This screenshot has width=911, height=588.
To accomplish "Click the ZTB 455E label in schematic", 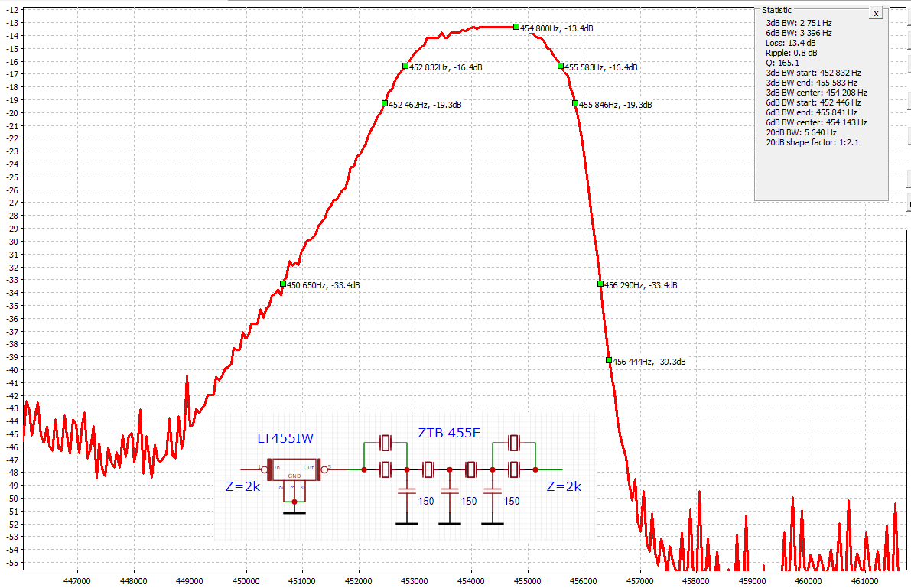I will [449, 433].
